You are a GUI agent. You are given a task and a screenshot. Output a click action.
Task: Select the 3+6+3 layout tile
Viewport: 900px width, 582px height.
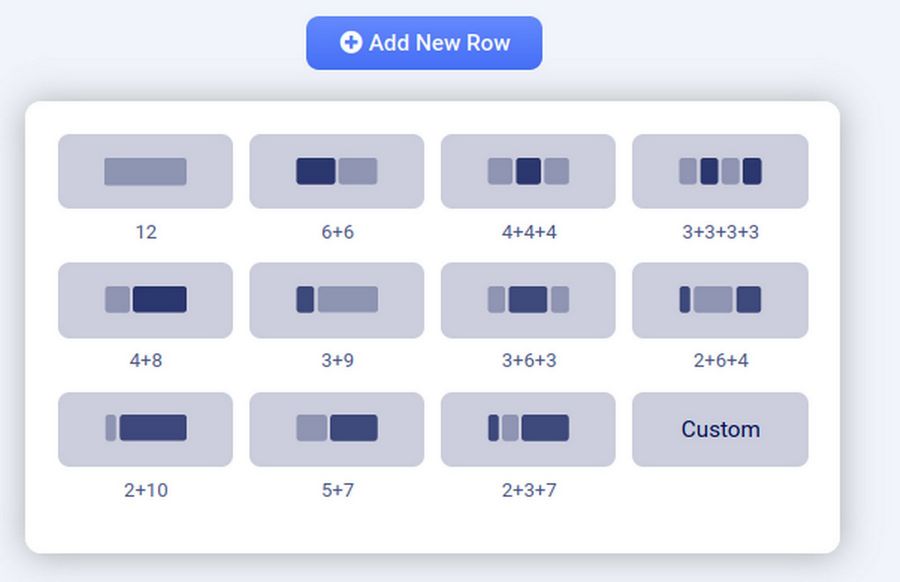pyautogui.click(x=528, y=300)
